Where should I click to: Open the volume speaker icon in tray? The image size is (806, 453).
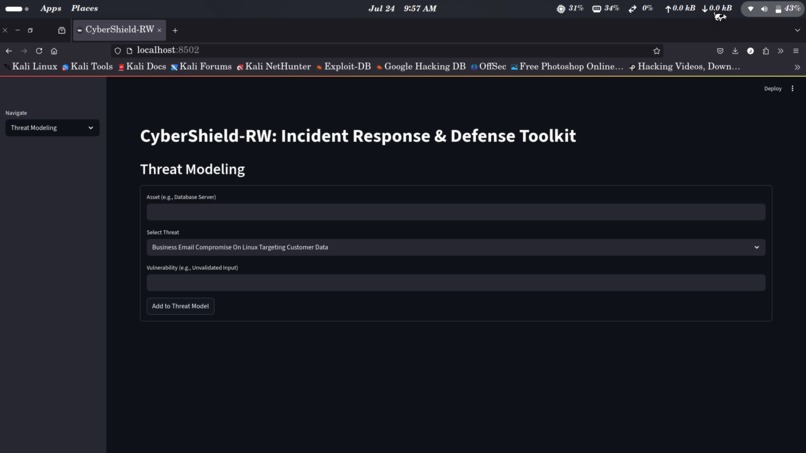tap(764, 9)
